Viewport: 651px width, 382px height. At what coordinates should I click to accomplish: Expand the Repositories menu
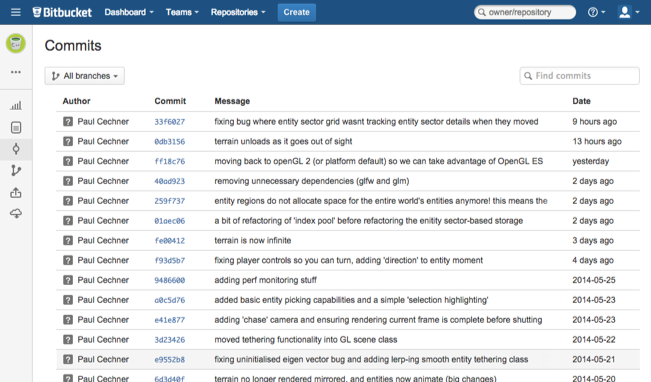click(x=238, y=12)
